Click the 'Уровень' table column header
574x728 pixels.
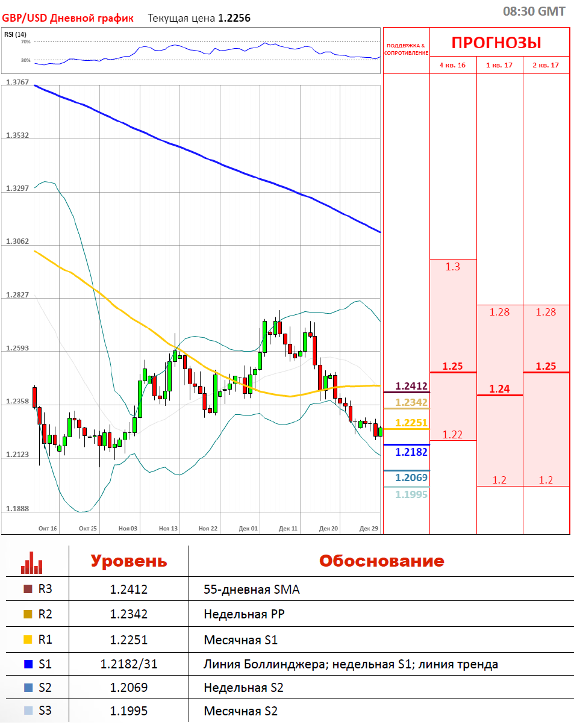(x=129, y=561)
